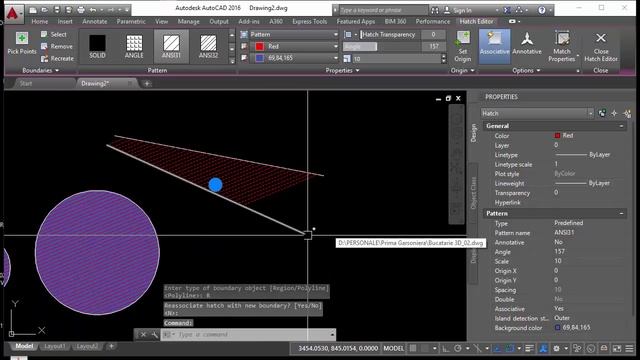Click the New drawing icon in quick access toolbar
Screen dimensions: 640x360
(x=33, y=10)
